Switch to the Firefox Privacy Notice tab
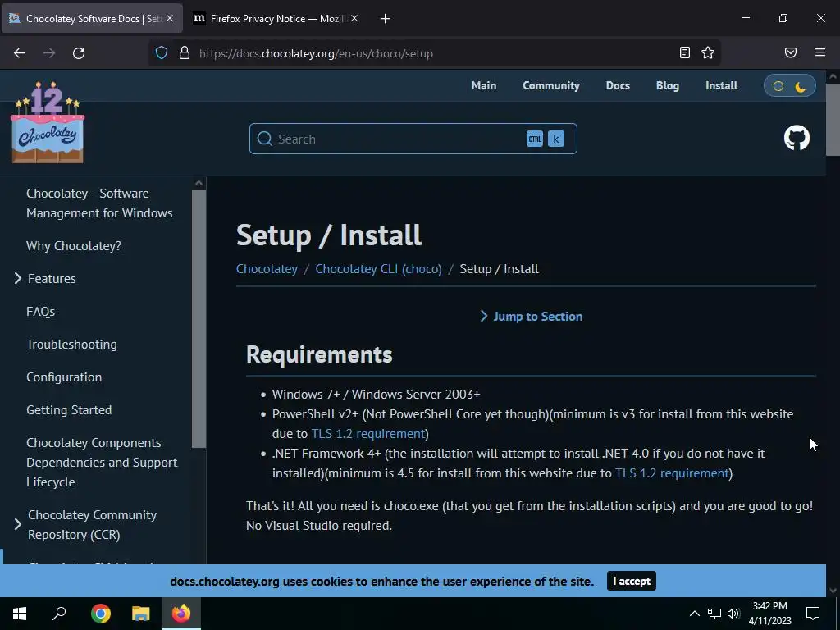This screenshot has height=630, width=840. (x=276, y=18)
